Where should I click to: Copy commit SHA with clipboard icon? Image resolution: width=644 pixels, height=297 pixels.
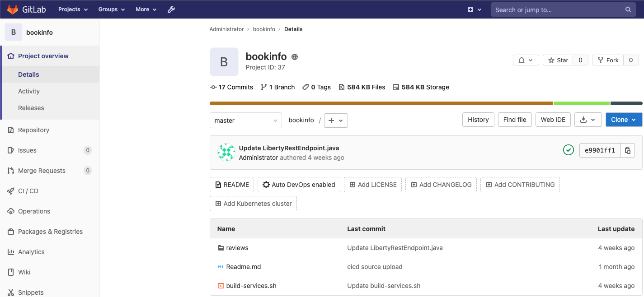tap(627, 150)
